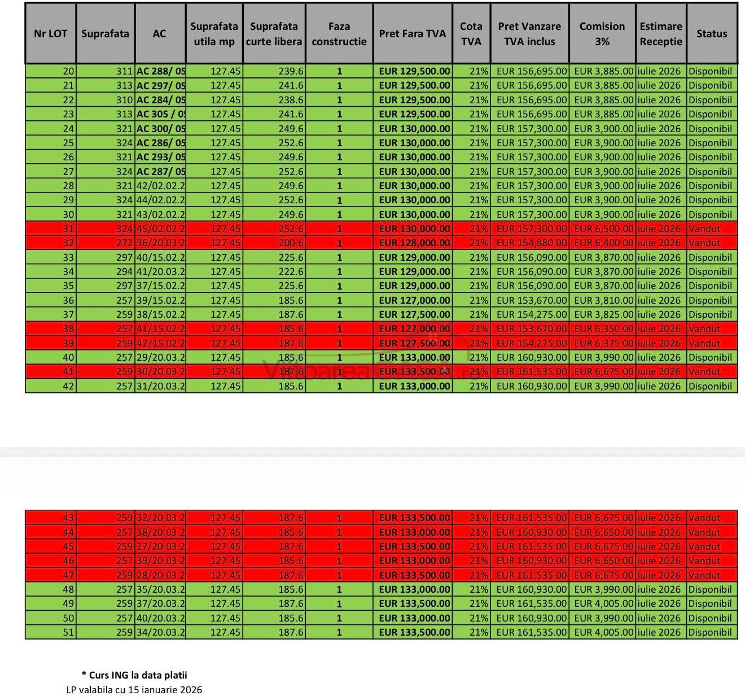Click the Nr LOT column header
Screen dimensions: 745x700
(50, 34)
